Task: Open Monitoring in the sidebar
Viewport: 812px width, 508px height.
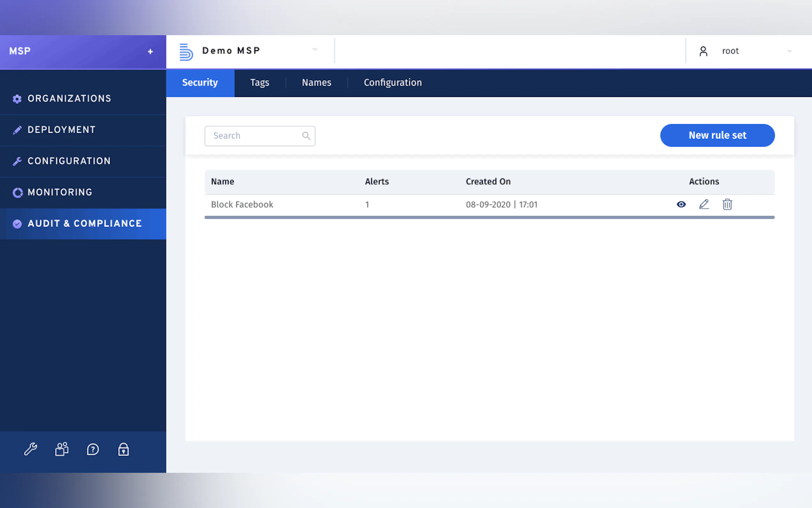Action: pos(60,192)
